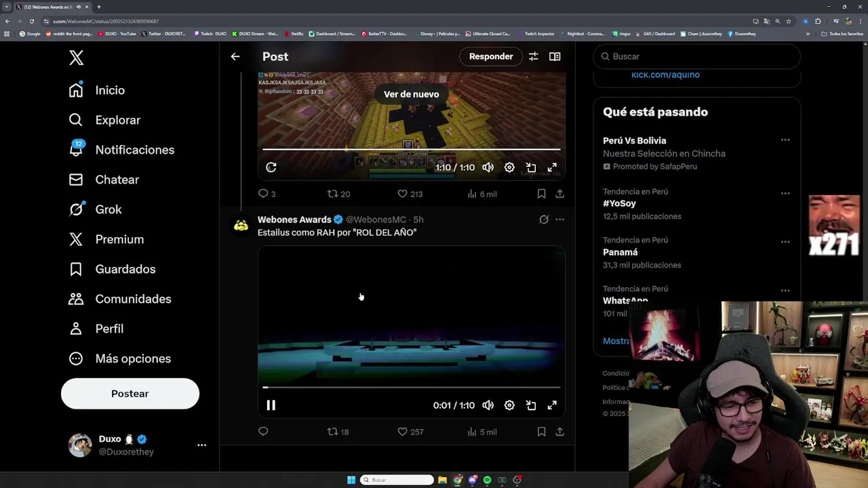Share the tweet with 213 likes
The width and height of the screenshot is (868, 488).
pyautogui.click(x=559, y=194)
